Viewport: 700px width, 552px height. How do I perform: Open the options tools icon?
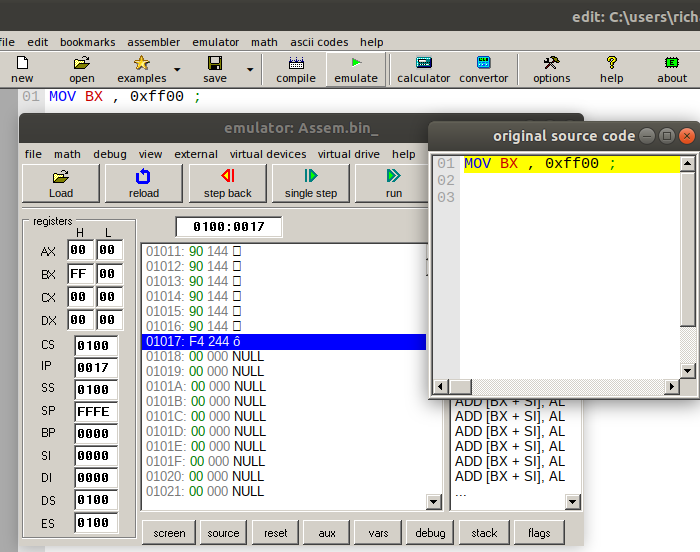coord(551,68)
